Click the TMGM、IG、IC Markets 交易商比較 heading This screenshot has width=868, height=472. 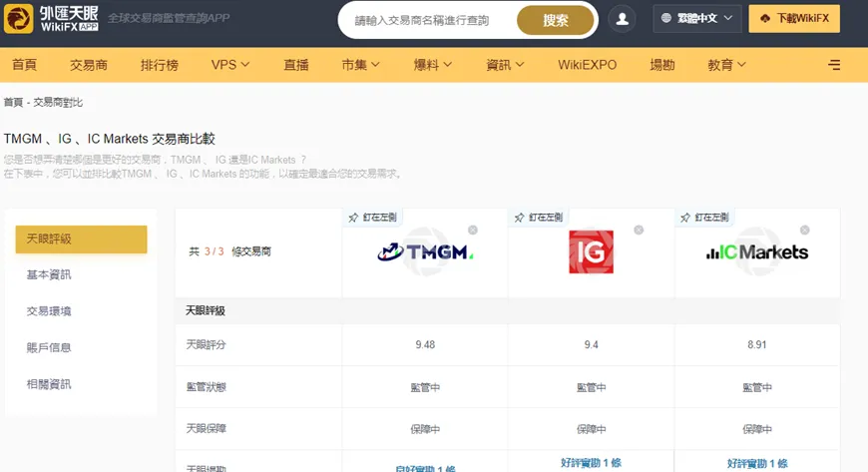(110, 139)
